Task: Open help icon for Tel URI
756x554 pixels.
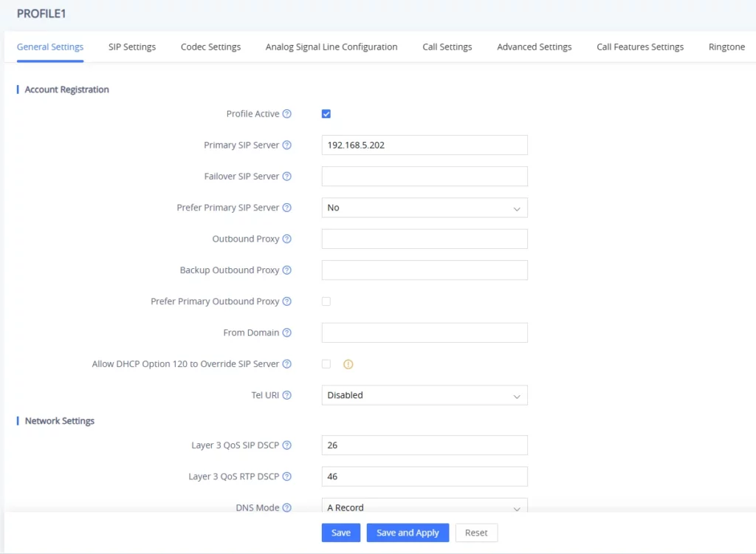Action: (287, 395)
